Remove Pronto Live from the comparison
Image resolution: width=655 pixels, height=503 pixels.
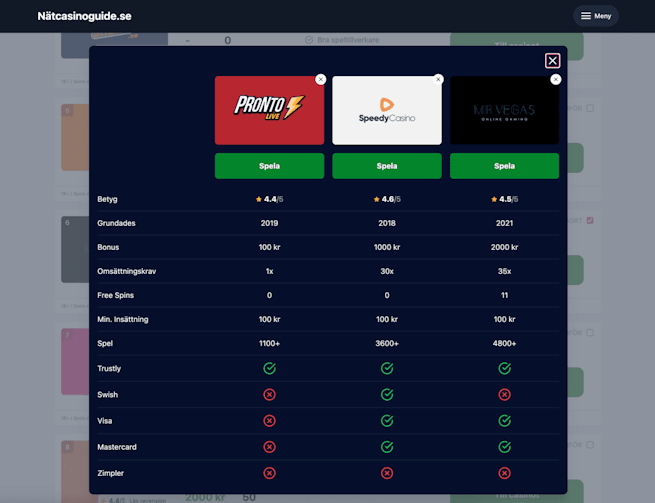coord(320,79)
